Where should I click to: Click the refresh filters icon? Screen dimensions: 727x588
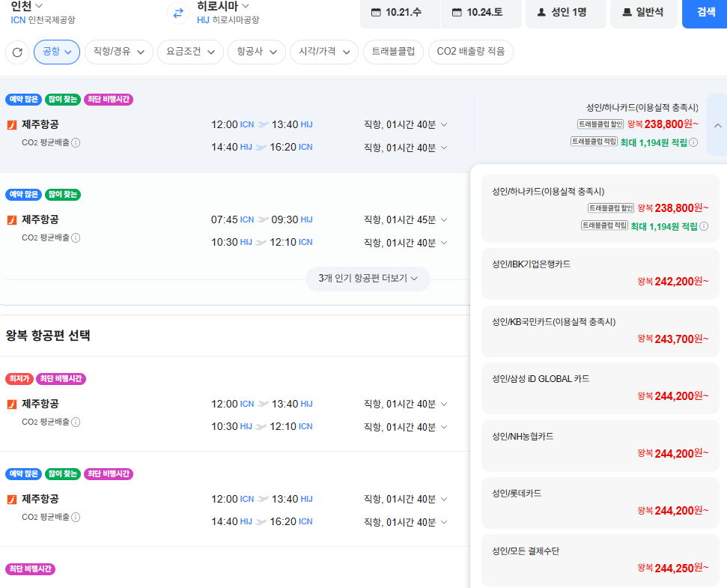click(17, 52)
